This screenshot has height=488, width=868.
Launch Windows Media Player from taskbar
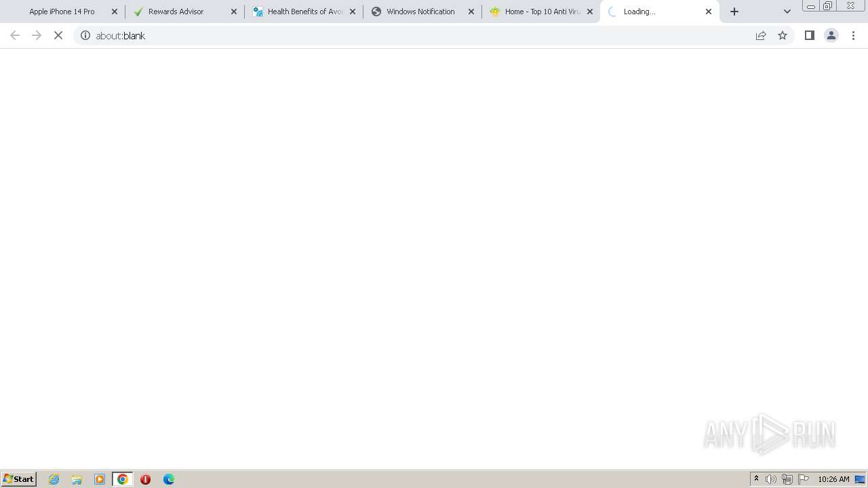coord(100,479)
